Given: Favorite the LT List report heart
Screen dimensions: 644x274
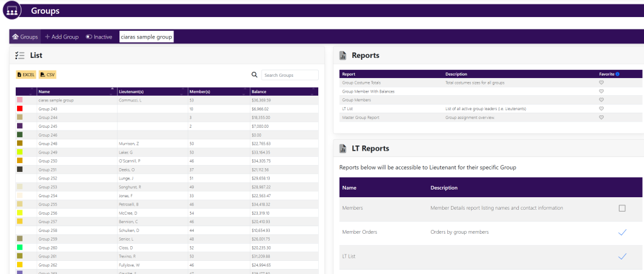Looking at the screenshot, I should click(x=601, y=108).
